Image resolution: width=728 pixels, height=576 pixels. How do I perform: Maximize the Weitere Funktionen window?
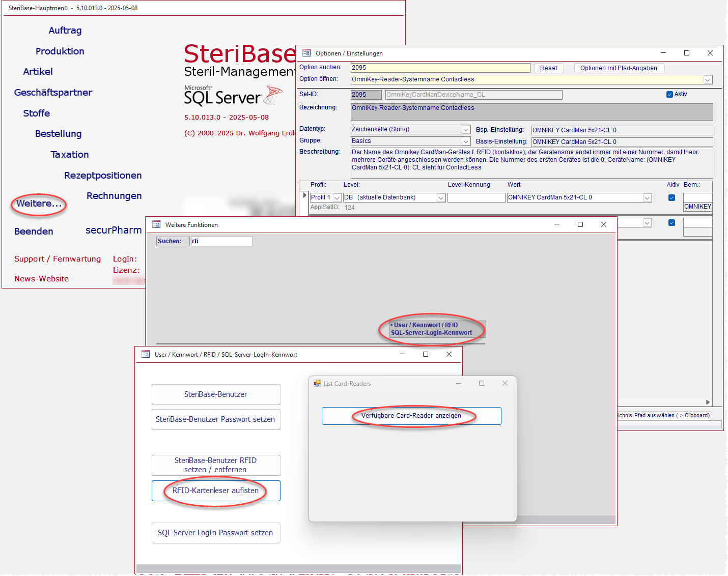pyautogui.click(x=580, y=224)
